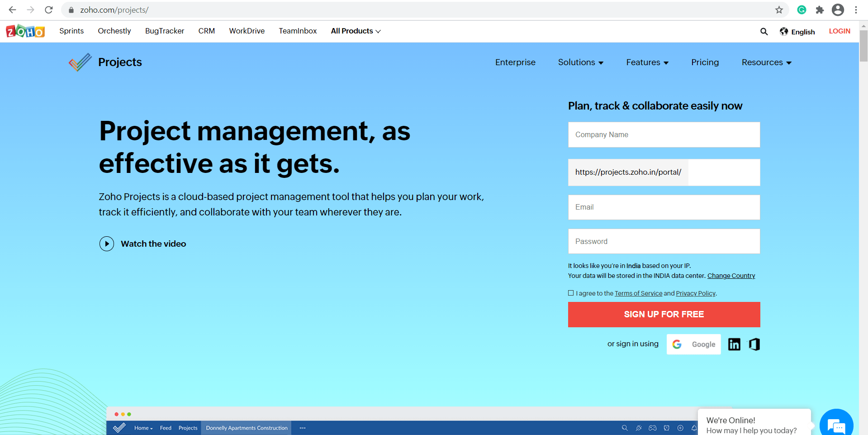Screen dimensions: 868x435
Task: Select the Projects tab in the app preview
Action: tap(188, 428)
